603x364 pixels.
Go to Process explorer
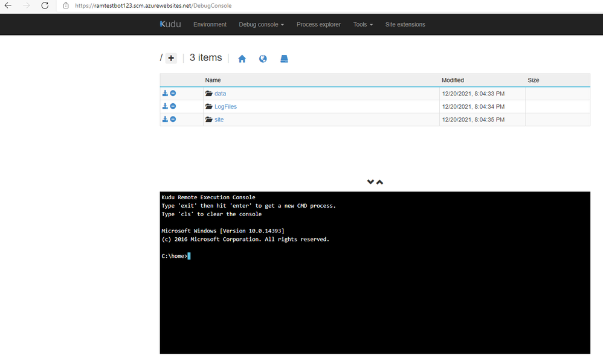click(x=318, y=25)
